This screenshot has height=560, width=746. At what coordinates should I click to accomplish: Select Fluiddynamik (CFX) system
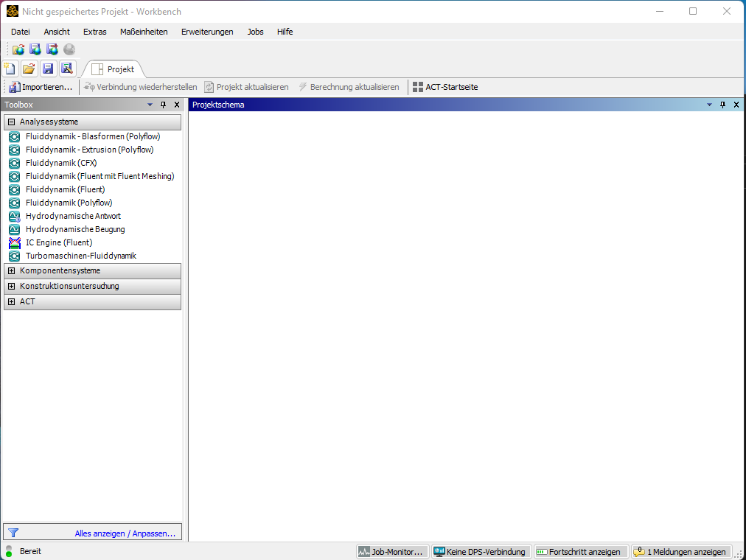(x=61, y=163)
